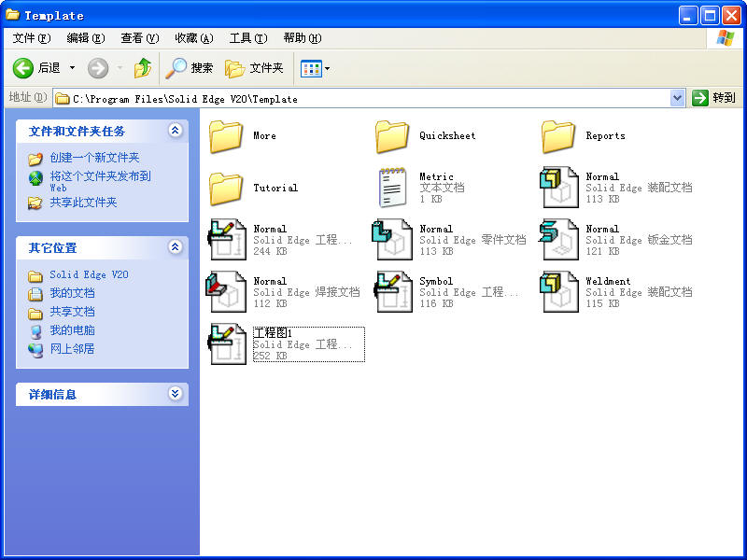This screenshot has height=560, width=747.
Task: Click 共享此文件夹 task link
Action: (83, 203)
